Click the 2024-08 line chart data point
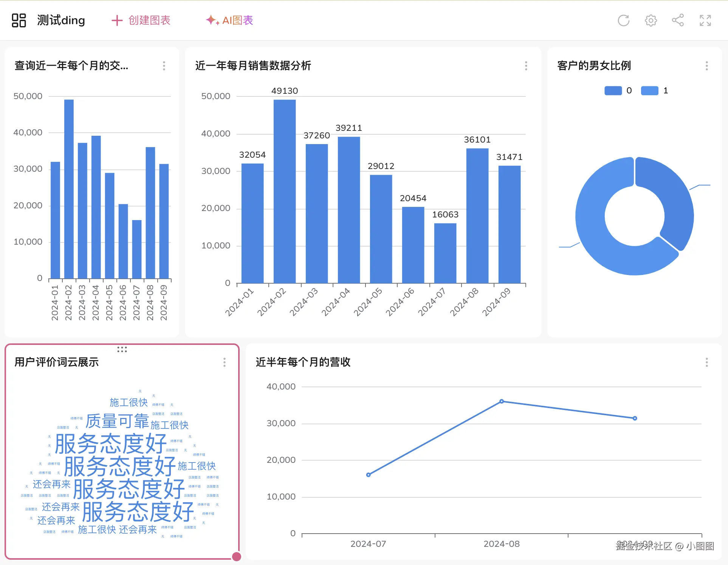 pyautogui.click(x=501, y=401)
